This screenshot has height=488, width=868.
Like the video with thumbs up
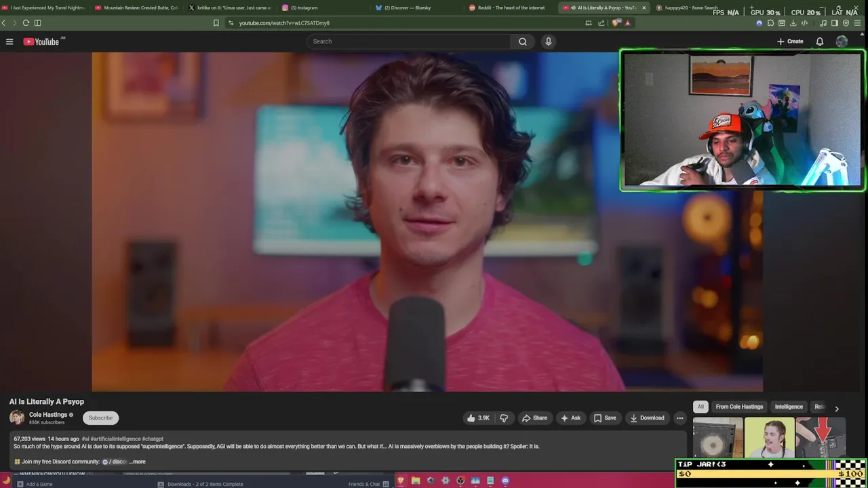[x=478, y=418]
